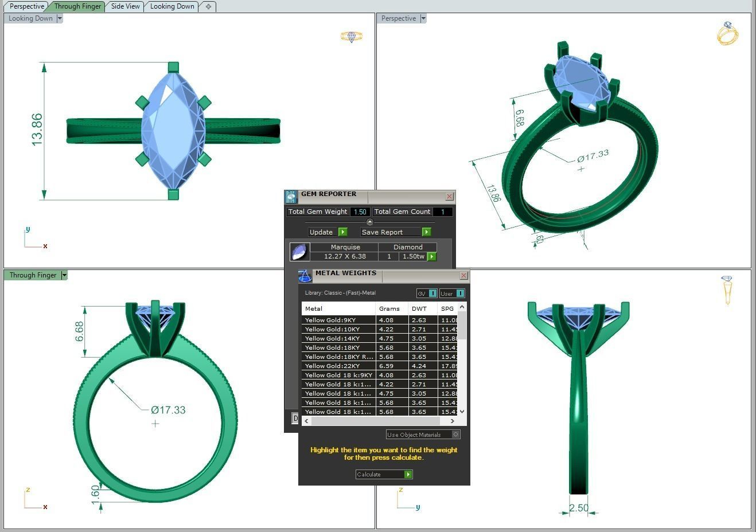Click the Through Finger viewport title label
The image size is (756, 532).
click(33, 275)
